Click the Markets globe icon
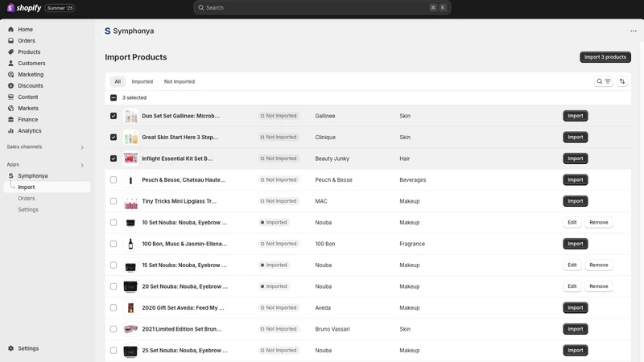 [x=10, y=109]
